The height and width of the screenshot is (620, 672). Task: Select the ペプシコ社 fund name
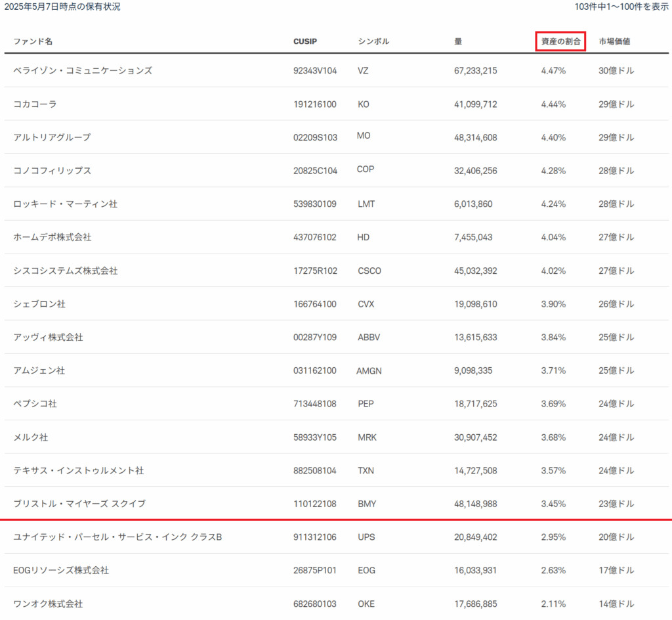(35, 404)
